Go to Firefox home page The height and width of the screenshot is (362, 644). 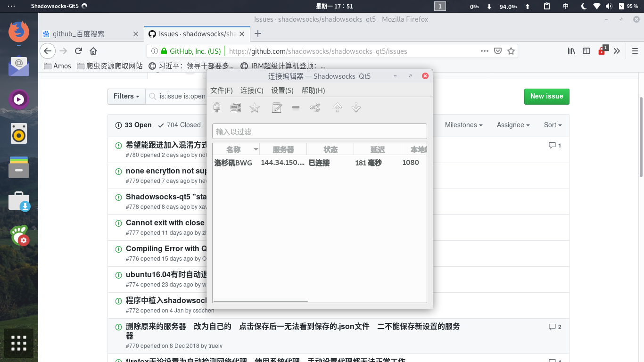pos(93,51)
